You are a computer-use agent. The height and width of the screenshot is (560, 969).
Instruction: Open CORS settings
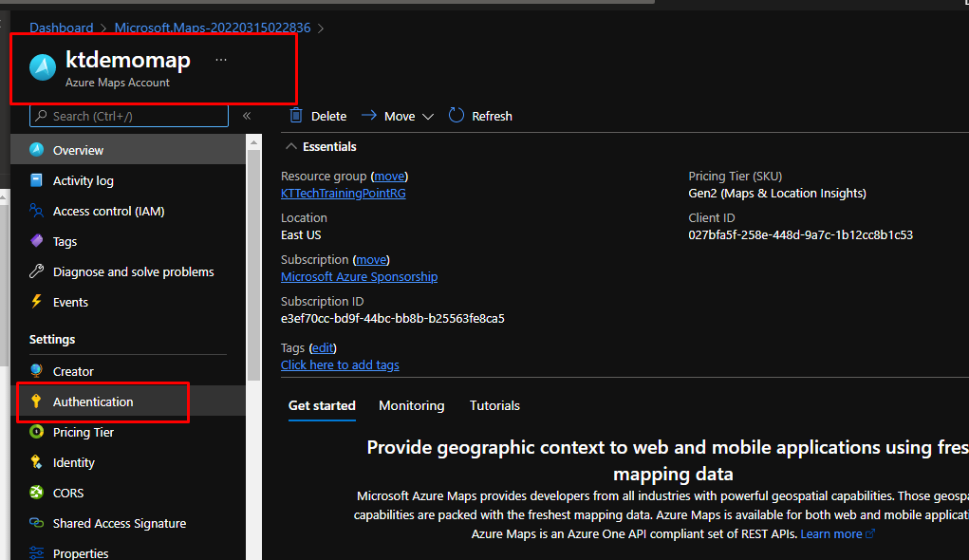[x=128, y=492]
